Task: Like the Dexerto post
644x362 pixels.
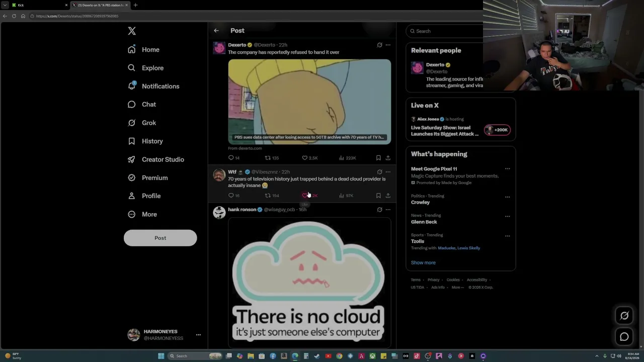Action: [x=309, y=158]
